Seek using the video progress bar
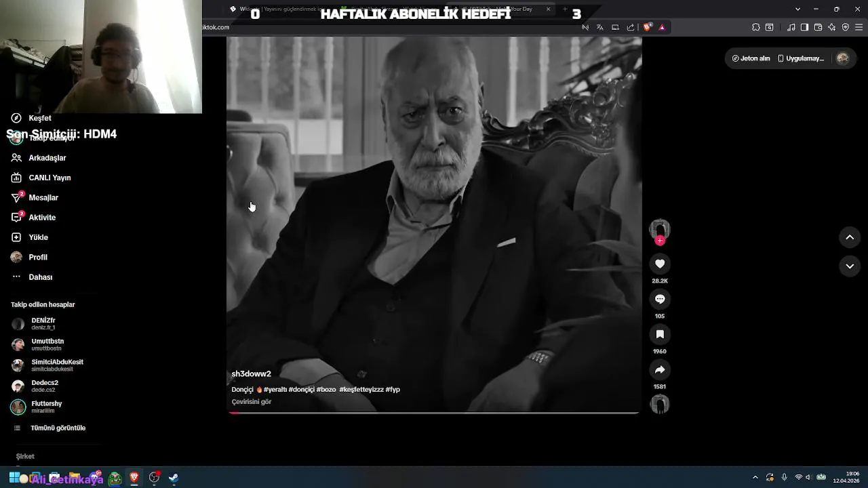 click(434, 412)
